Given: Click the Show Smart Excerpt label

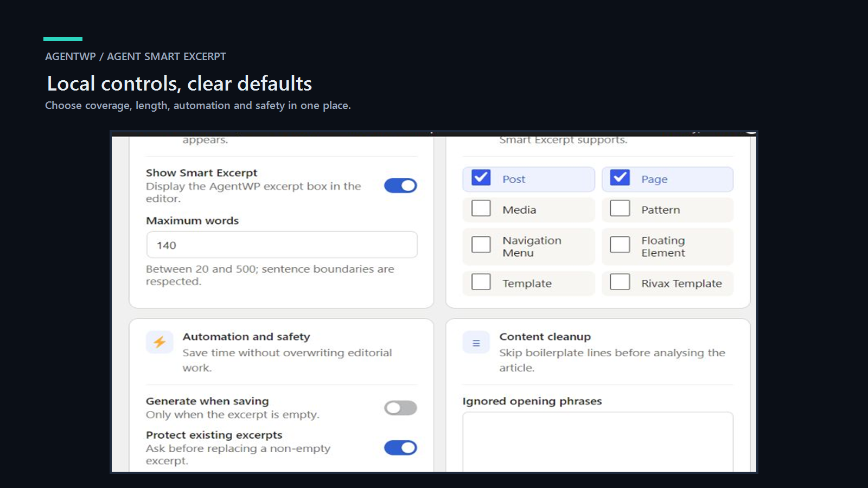Looking at the screenshot, I should click(201, 173).
